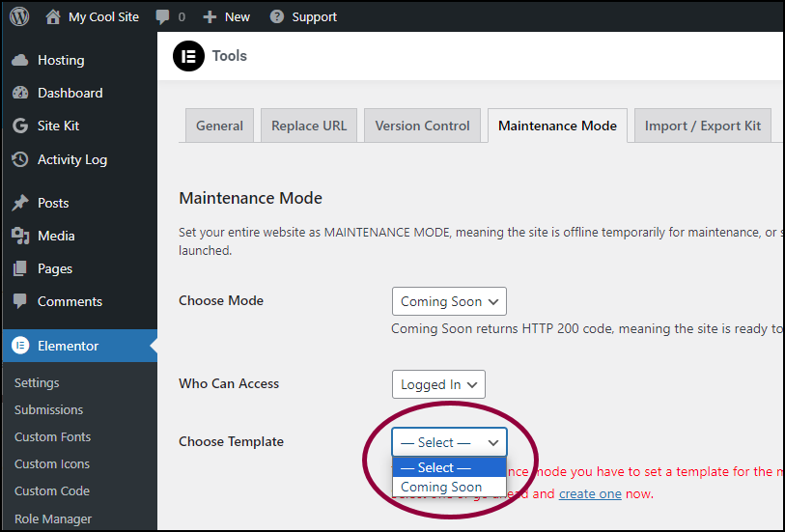The height and width of the screenshot is (532, 785).
Task: Open My Cool Site in admin bar
Action: coord(103,17)
